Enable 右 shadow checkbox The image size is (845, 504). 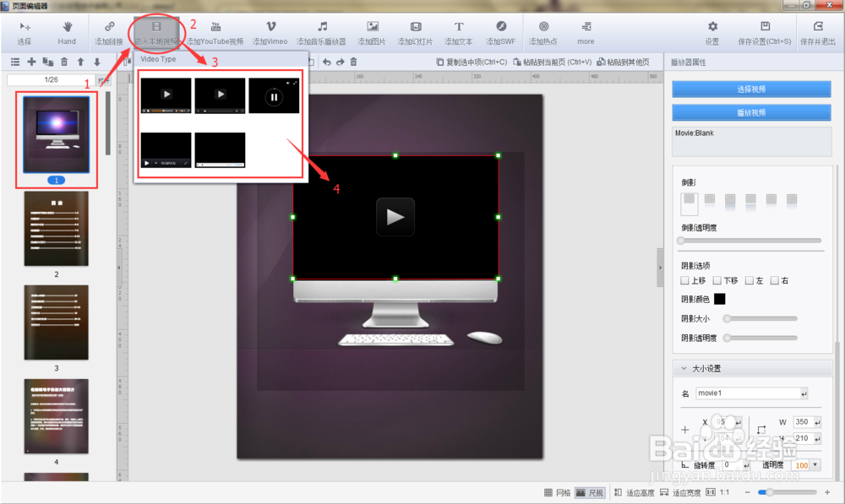tap(774, 280)
